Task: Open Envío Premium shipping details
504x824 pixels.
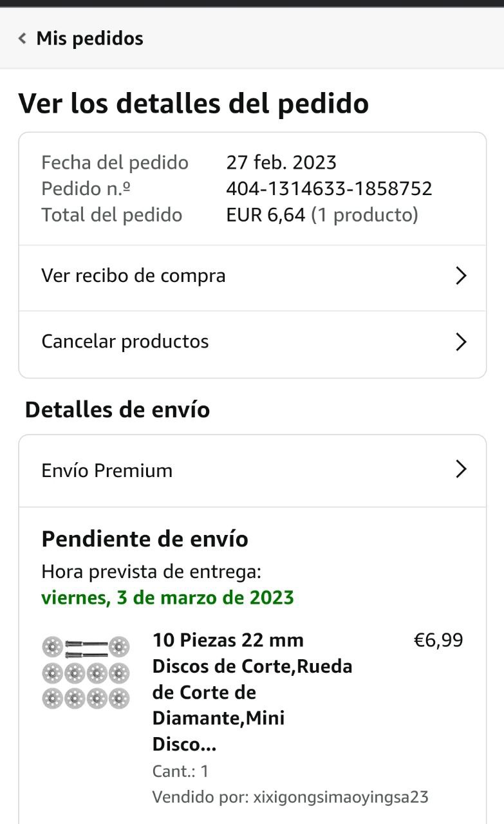Action: click(x=107, y=471)
